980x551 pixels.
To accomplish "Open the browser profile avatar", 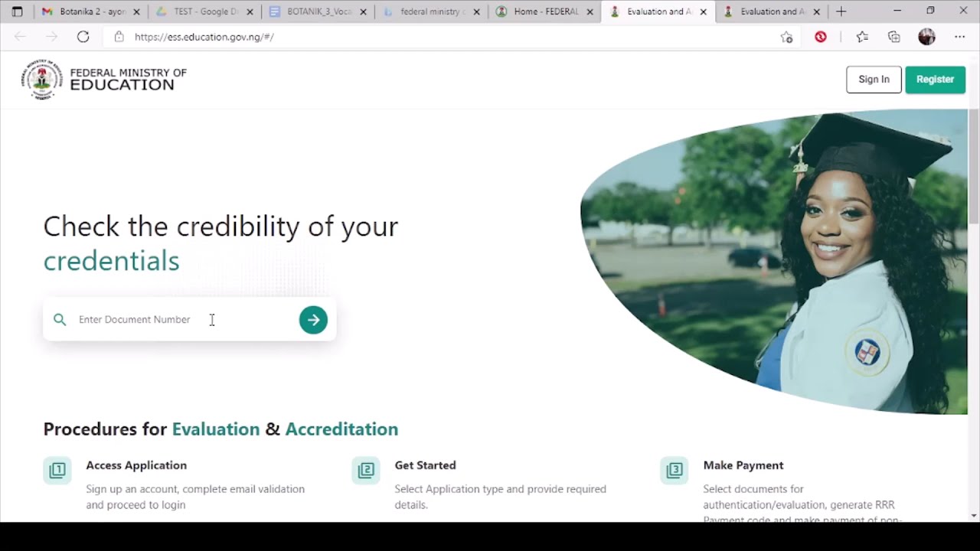I will (926, 37).
